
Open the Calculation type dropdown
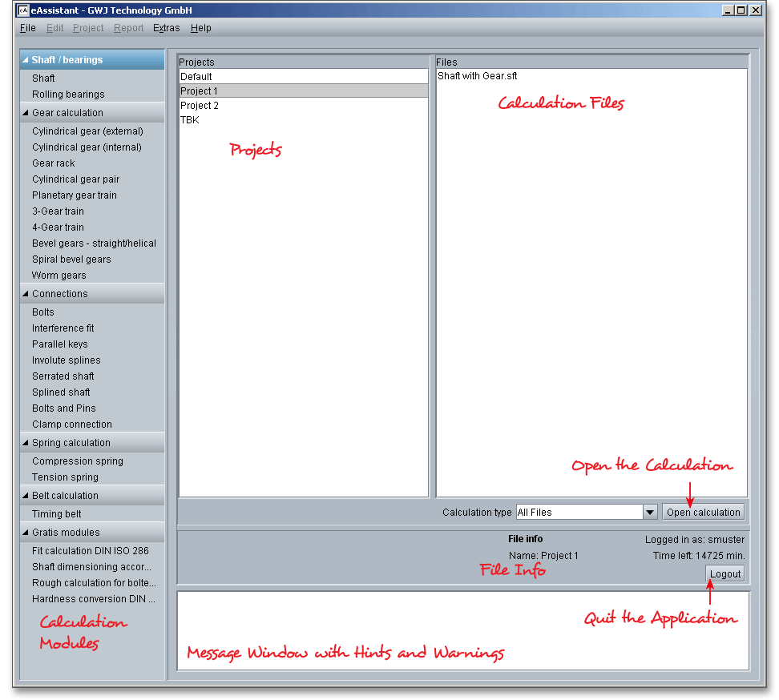coord(649,513)
